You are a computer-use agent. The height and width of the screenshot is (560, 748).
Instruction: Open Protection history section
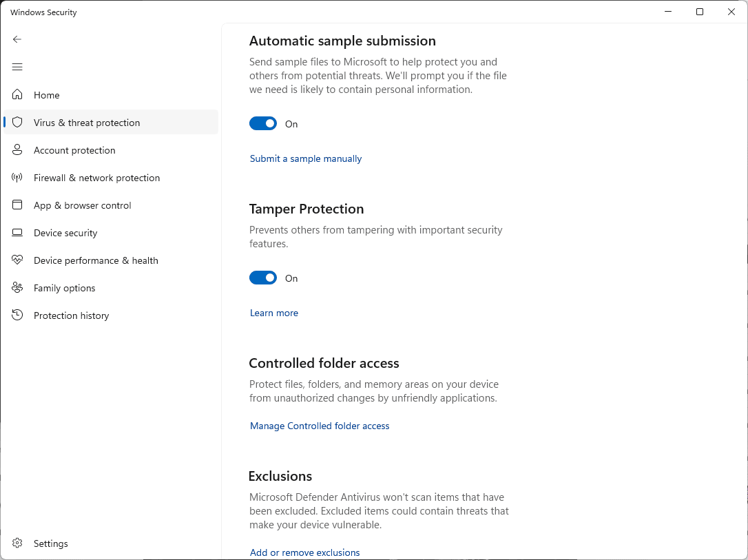(x=111, y=315)
